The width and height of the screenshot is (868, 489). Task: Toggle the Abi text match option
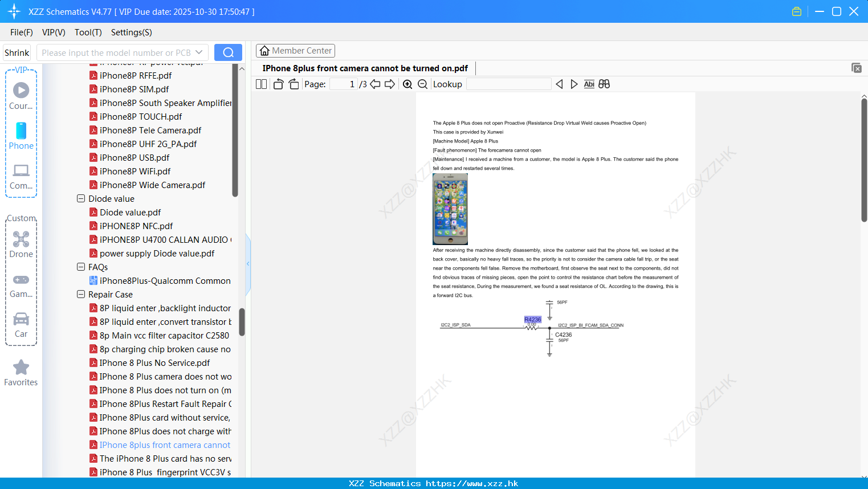point(589,84)
